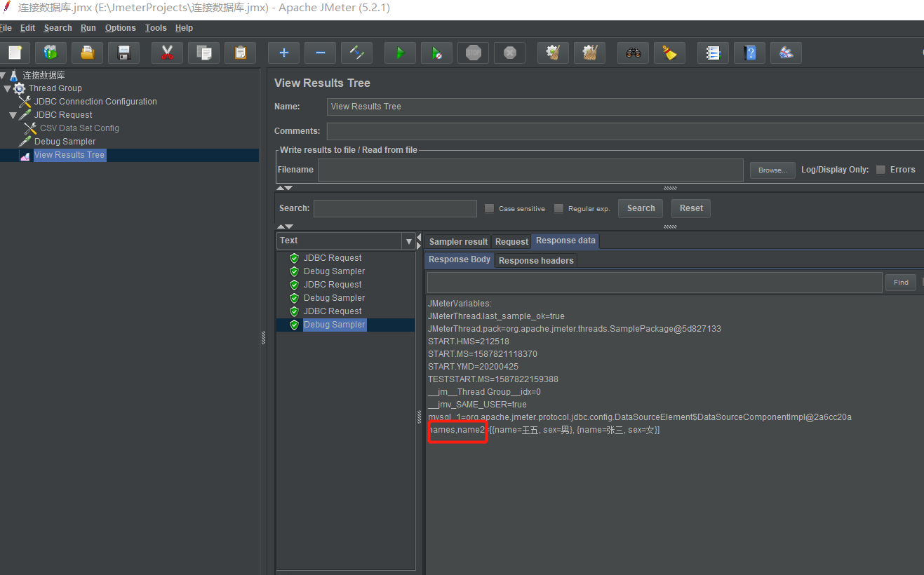Click Start no pauses icon

tap(436, 53)
